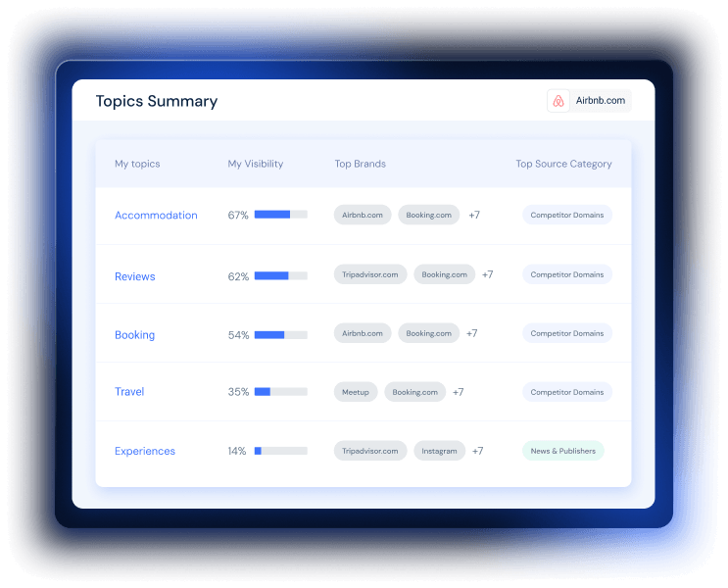Expand +7 more brands in Accommodation row
This screenshot has width=728, height=588.
(474, 215)
